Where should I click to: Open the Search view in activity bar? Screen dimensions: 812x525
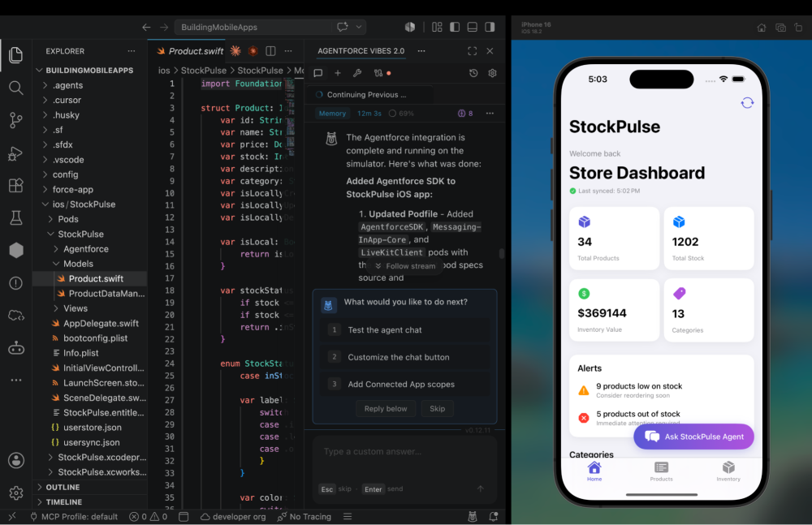[x=16, y=88]
